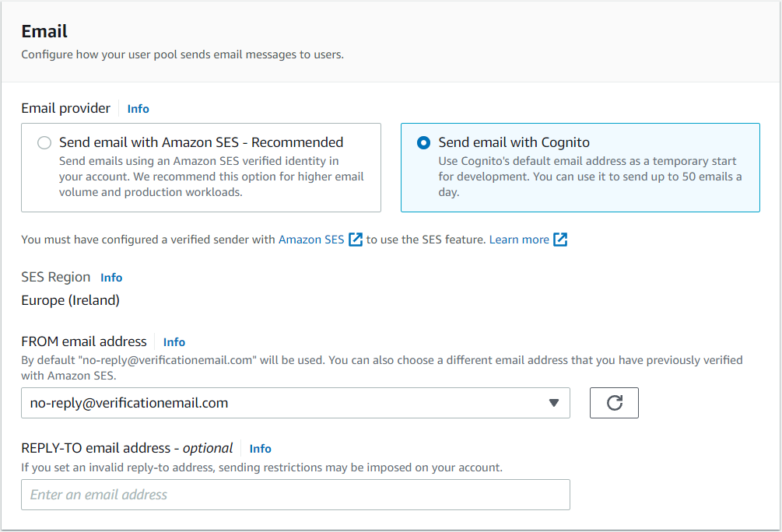
Task: Click the external link icon after Learn more
Action: tap(560, 240)
